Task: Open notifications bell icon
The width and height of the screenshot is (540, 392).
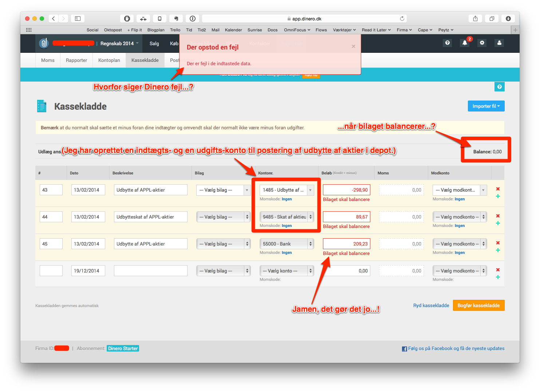Action: (465, 43)
